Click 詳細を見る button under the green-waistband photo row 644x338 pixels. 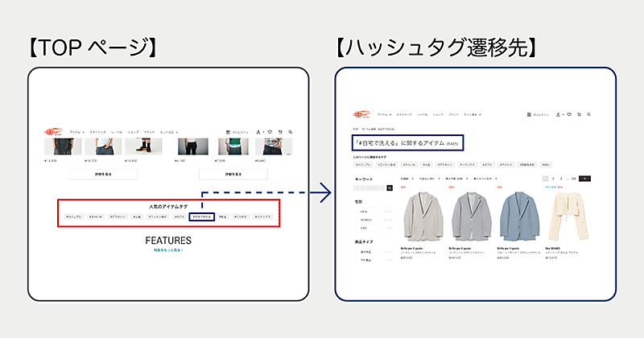233,174
